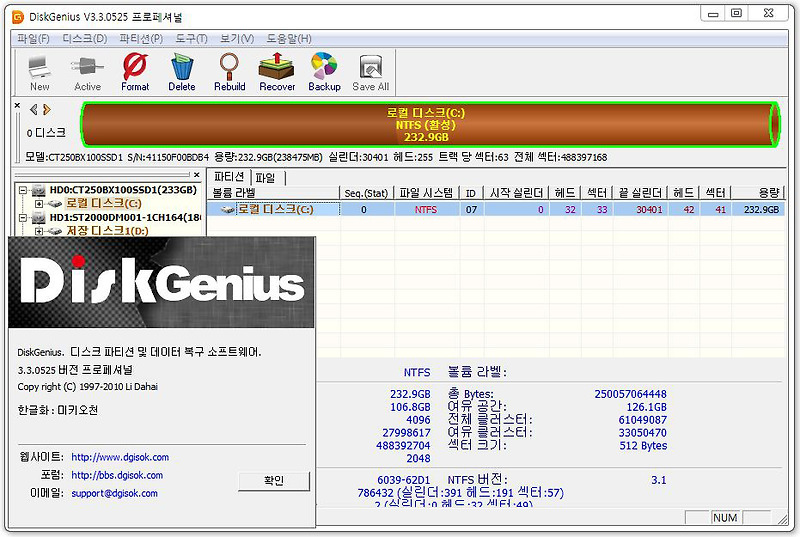Collapse the HD0:CT250BX100SSD1 tree node
Image resolution: width=800 pixels, height=537 pixels.
[x=22, y=190]
